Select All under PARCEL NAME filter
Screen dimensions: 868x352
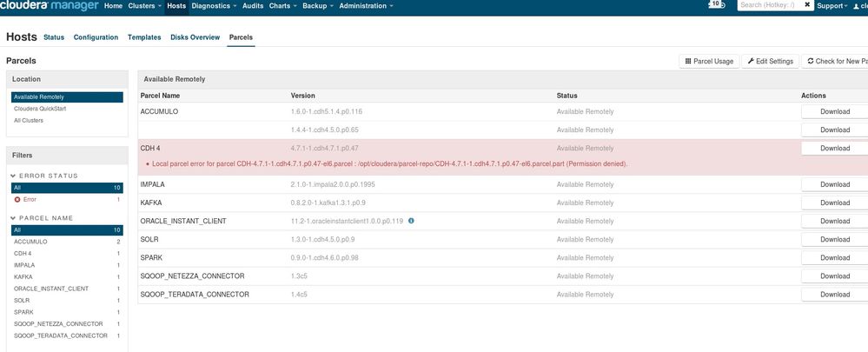(67, 230)
